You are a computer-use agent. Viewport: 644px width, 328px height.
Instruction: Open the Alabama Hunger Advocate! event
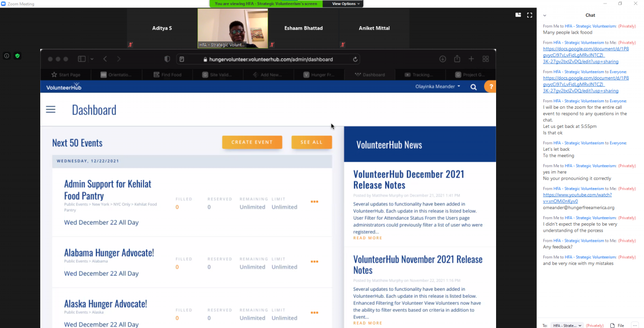pos(109,253)
